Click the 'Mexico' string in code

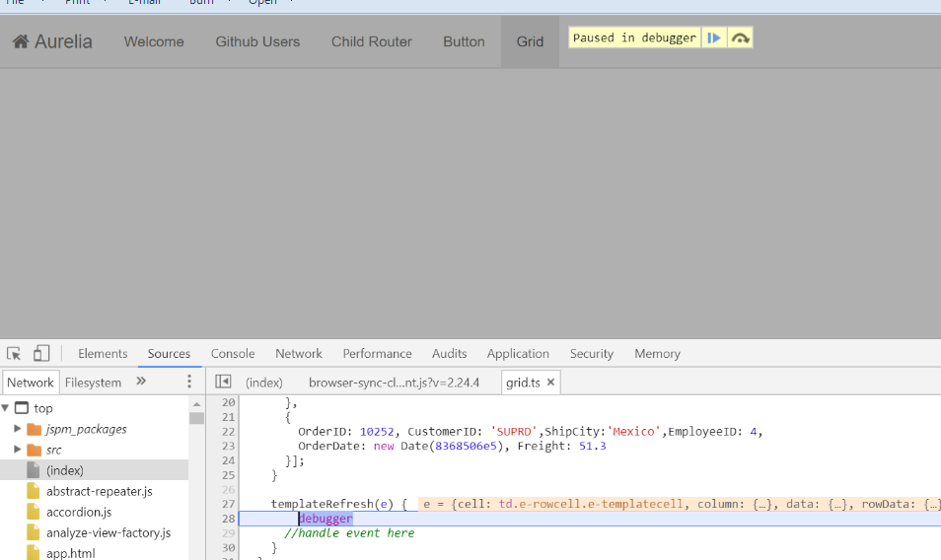(633, 431)
